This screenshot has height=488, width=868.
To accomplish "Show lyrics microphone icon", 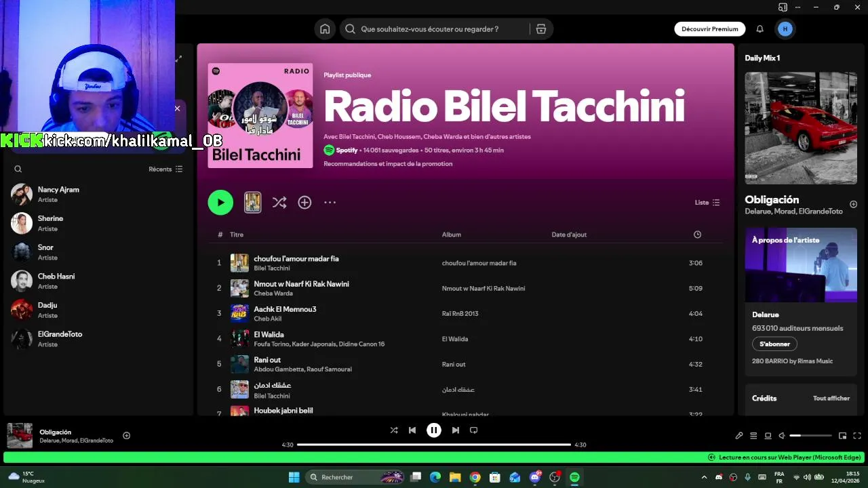I will 739,436.
